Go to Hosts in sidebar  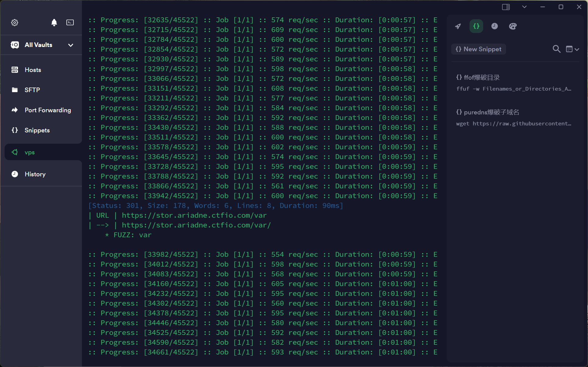coord(33,70)
